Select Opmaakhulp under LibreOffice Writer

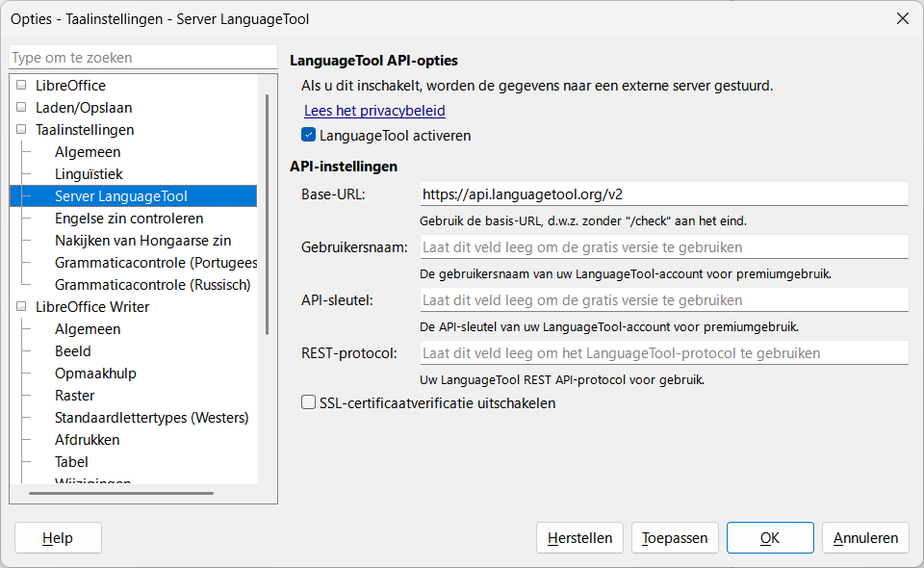tap(95, 374)
